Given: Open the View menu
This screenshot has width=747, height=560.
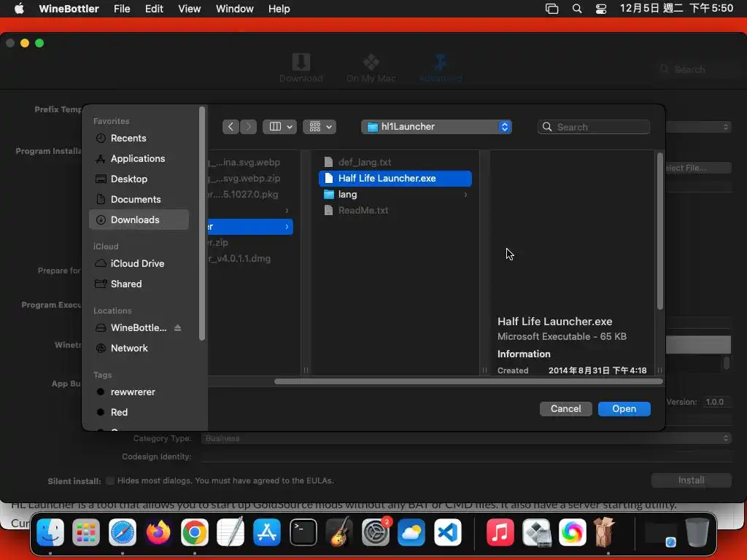Looking at the screenshot, I should tap(189, 9).
